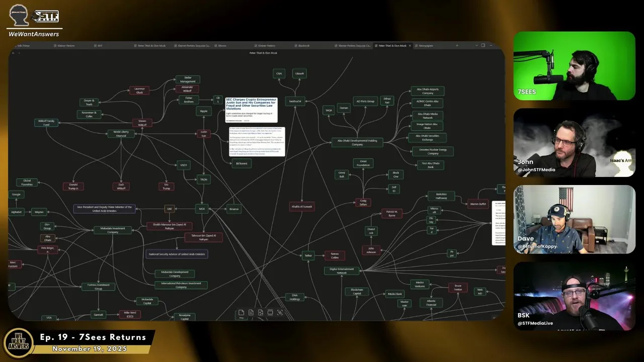This screenshot has width=644, height=362.
Task: Click the group selection icon in canvas toolbar
Action: click(280, 313)
